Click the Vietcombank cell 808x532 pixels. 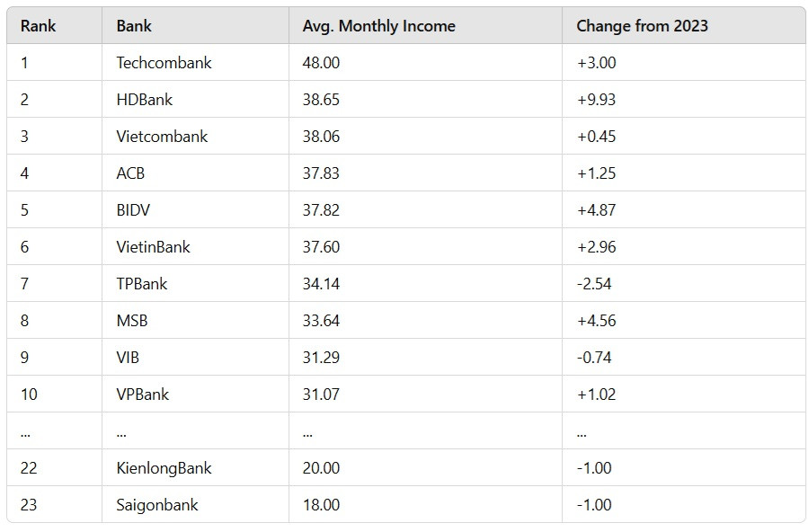(x=162, y=137)
